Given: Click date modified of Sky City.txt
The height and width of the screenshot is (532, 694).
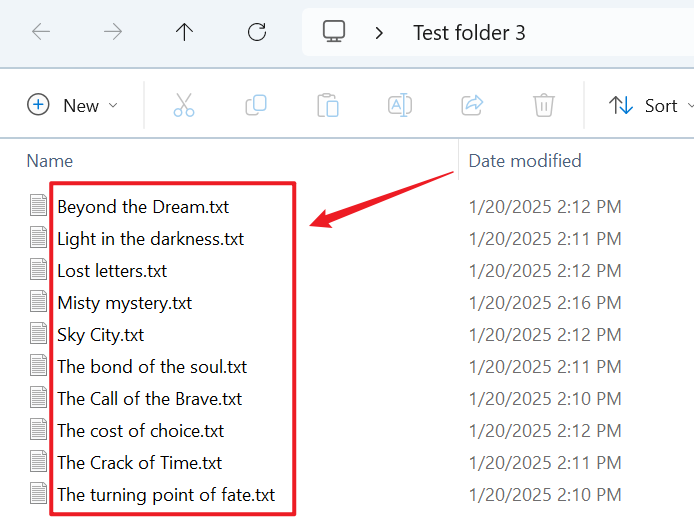Looking at the screenshot, I should pyautogui.click(x=545, y=335).
